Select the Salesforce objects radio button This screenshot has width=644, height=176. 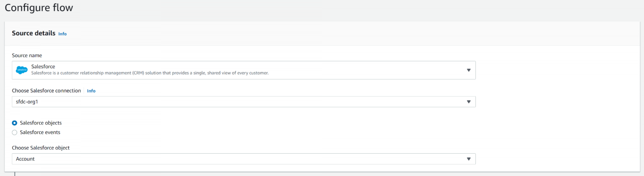[x=15, y=123]
